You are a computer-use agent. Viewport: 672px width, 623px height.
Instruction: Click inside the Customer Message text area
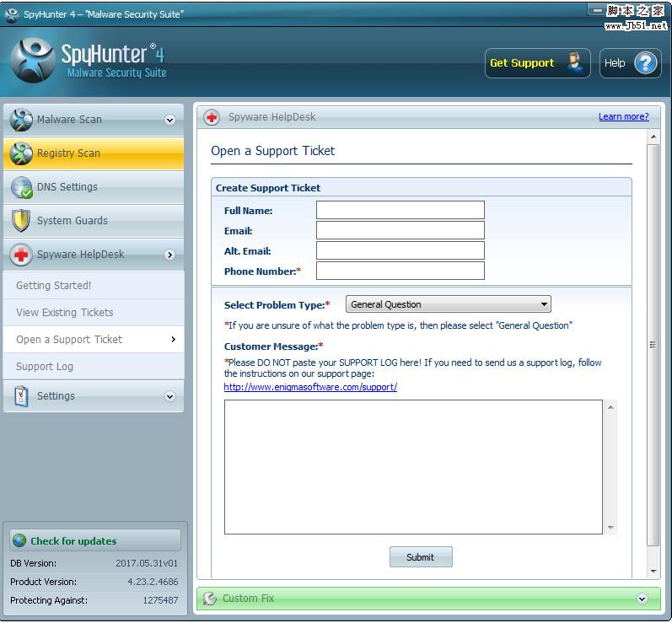point(413,467)
